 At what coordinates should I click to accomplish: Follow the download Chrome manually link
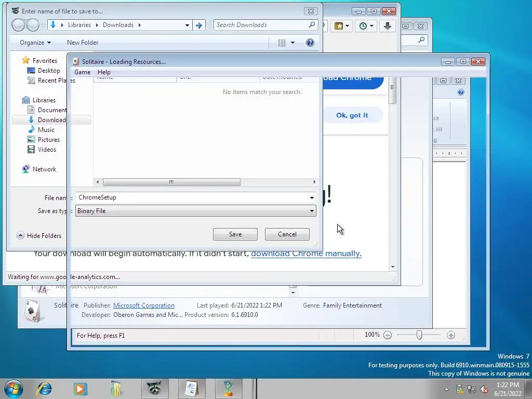[306, 254]
